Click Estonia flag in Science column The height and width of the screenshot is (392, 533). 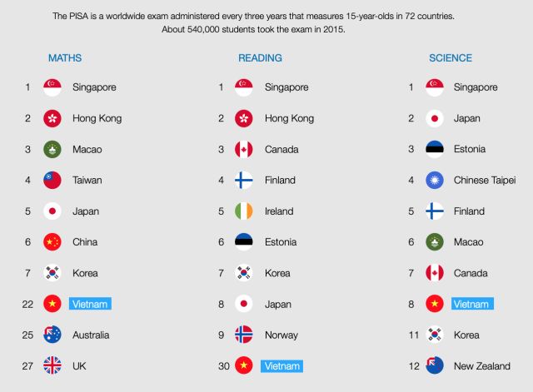435,150
